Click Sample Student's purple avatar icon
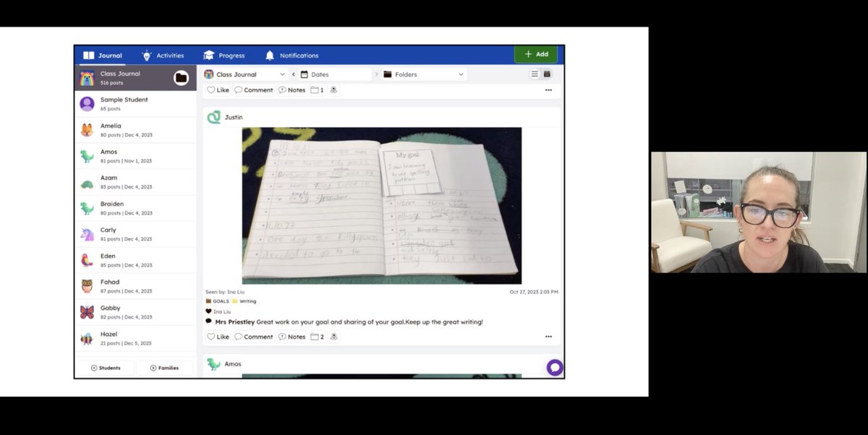Screen dimensions: 868x435 click(87, 104)
